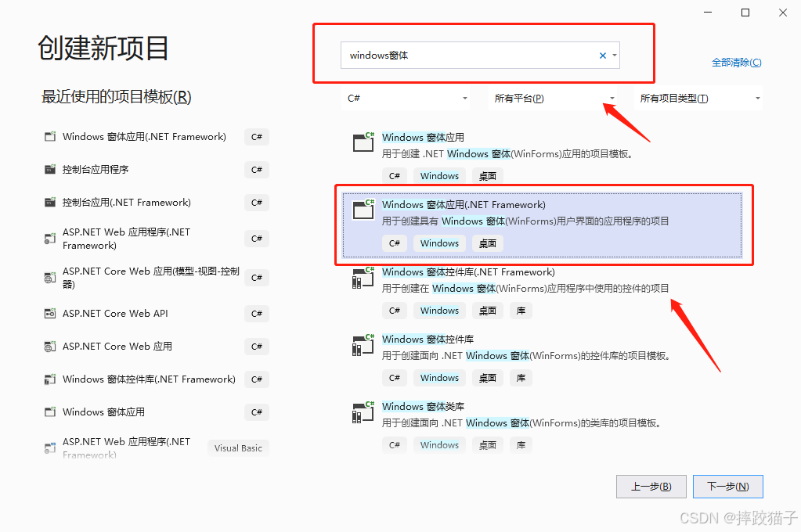This screenshot has width=801, height=532.
Task: Click the Windows tag under Windows 窗体控件库
Action: pyautogui.click(x=439, y=378)
